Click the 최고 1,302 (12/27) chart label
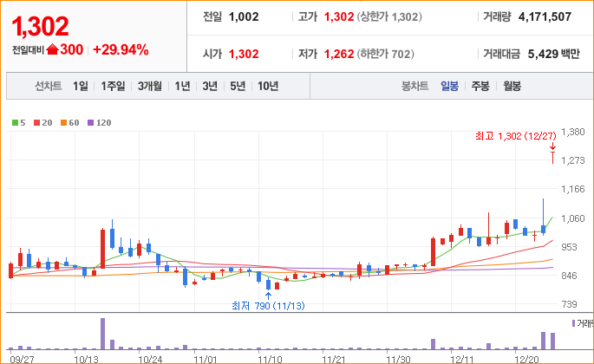Image resolution: width=594 pixels, height=364 pixels. [516, 136]
